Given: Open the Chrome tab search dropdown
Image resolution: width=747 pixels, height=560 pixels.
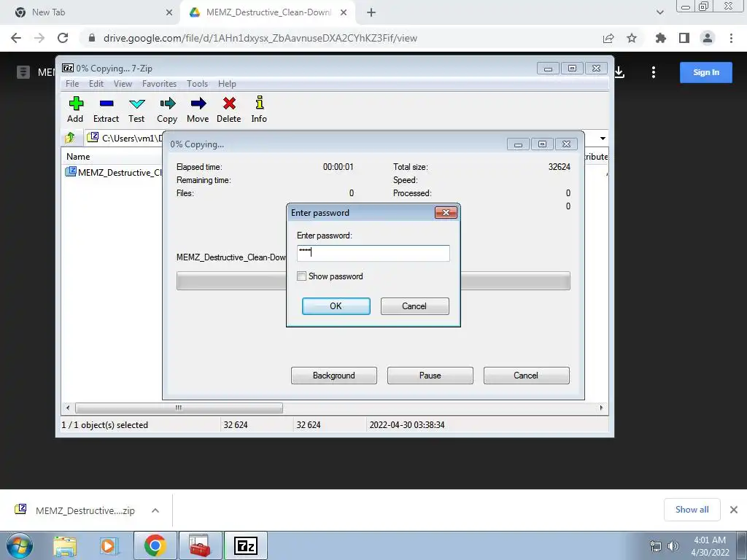Looking at the screenshot, I should [659, 12].
